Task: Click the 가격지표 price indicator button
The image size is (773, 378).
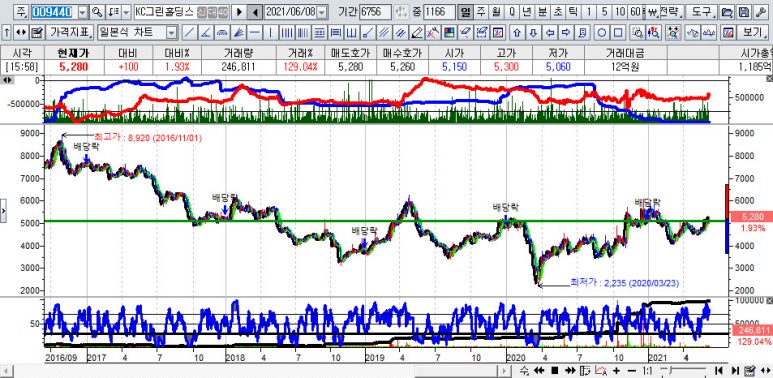Action: click(x=70, y=33)
